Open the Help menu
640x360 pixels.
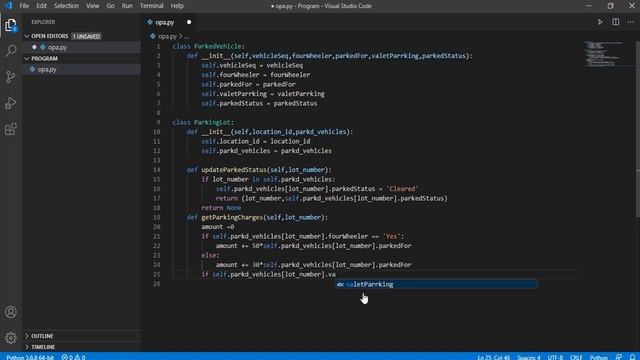177,6
